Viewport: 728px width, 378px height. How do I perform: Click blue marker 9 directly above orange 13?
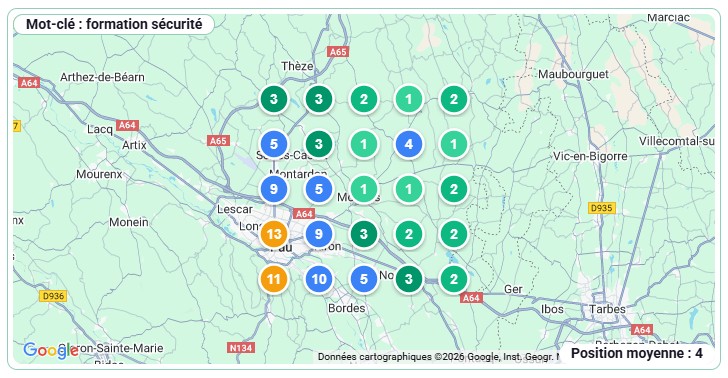[x=273, y=189]
